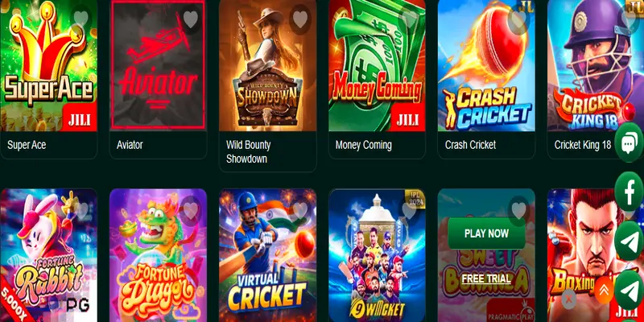Open the lower Telegram channel icon
This screenshot has width=644, height=322.
629,290
